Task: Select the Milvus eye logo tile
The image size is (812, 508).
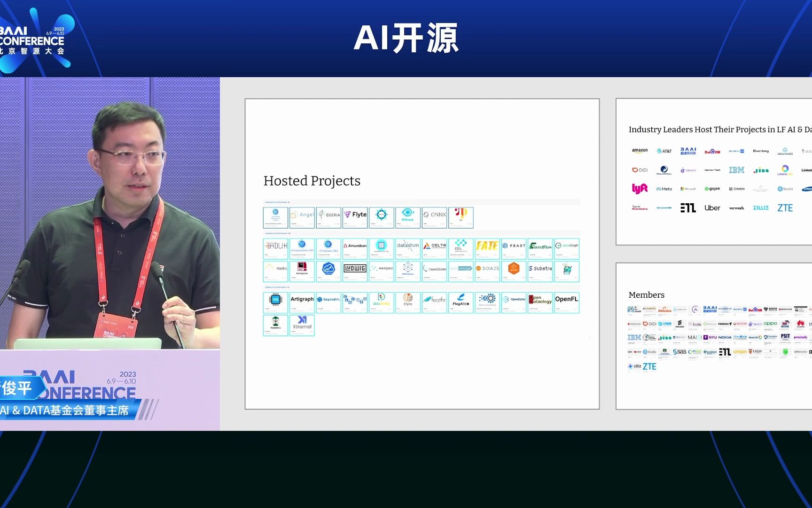Action: 407,217
